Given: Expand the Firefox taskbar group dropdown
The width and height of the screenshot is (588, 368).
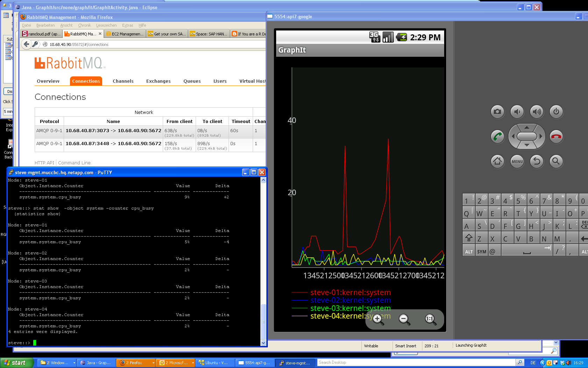Looking at the screenshot, I should 153,363.
